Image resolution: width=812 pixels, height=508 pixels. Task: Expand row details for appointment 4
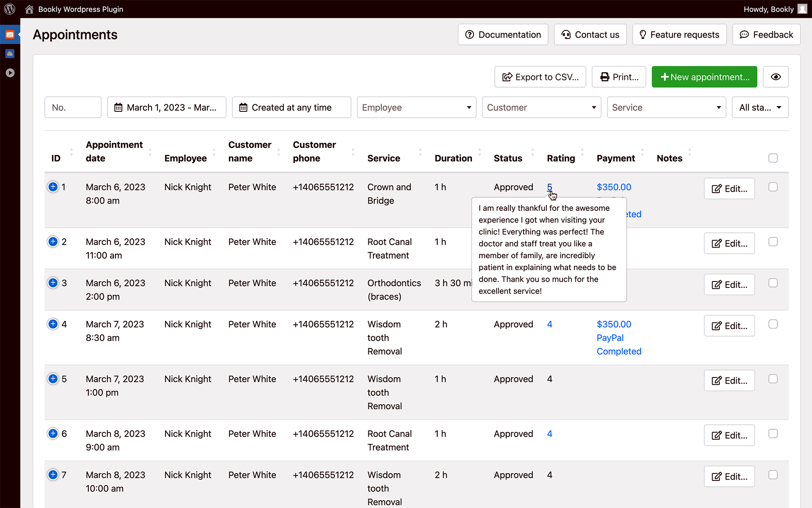point(53,324)
